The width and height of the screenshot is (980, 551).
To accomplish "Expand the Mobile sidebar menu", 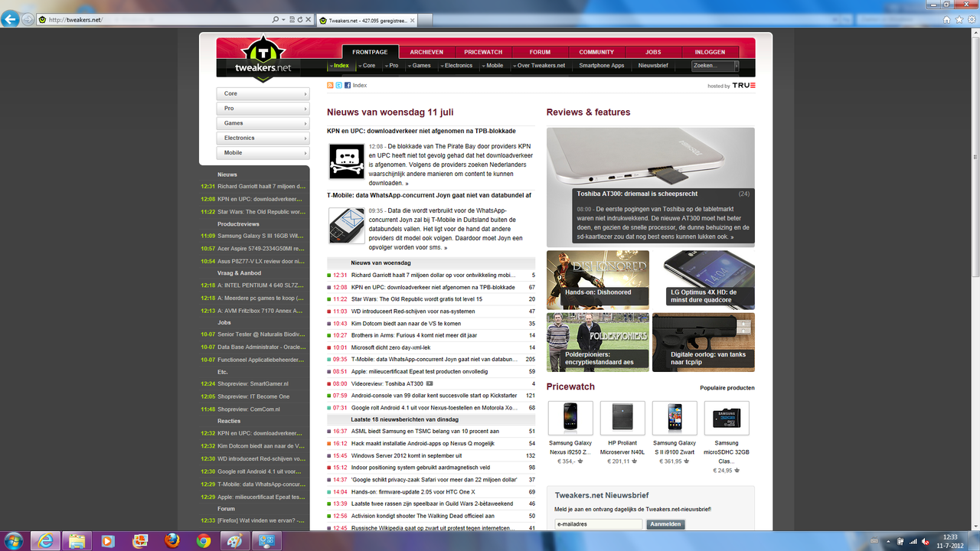I will (x=263, y=153).
